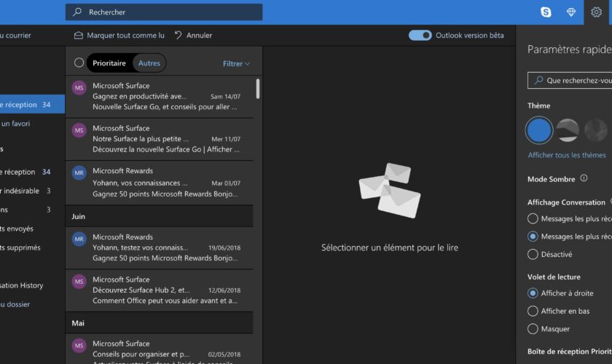Switch to the Autres tab
Image resolution: width=612 pixels, height=364 pixels.
149,63
